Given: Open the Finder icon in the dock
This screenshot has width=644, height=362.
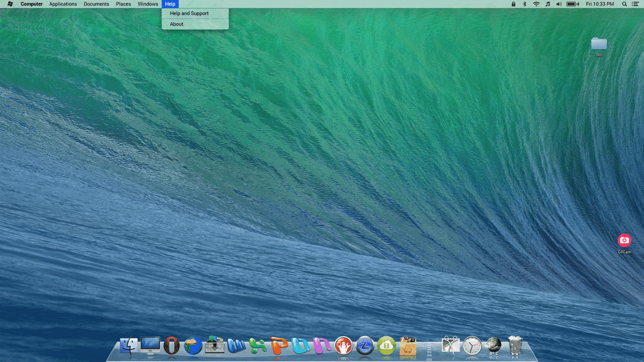Looking at the screenshot, I should 129,345.
